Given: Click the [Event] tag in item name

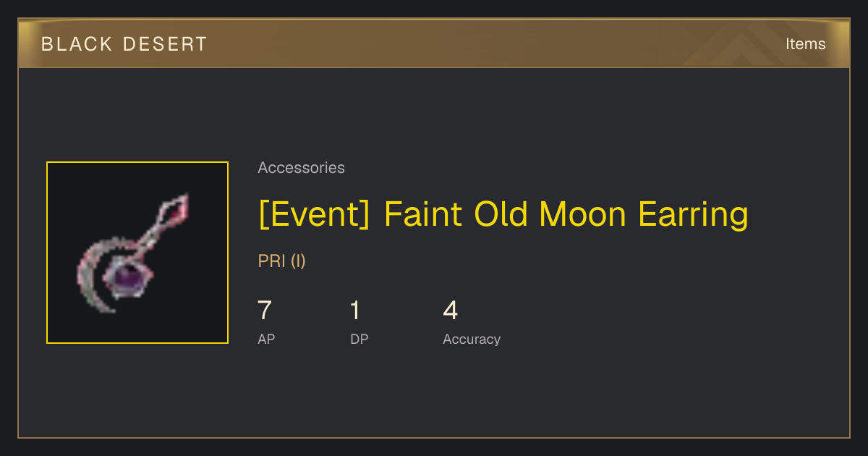Looking at the screenshot, I should (314, 214).
